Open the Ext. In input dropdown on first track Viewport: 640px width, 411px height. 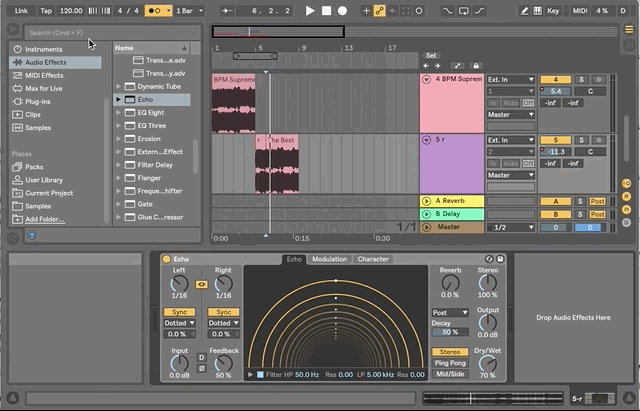coord(510,79)
